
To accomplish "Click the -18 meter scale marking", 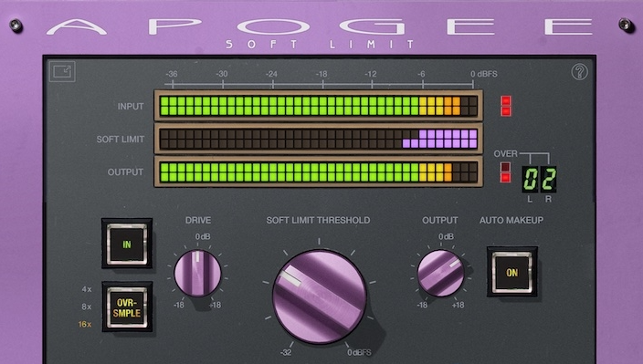I will 321,74.
